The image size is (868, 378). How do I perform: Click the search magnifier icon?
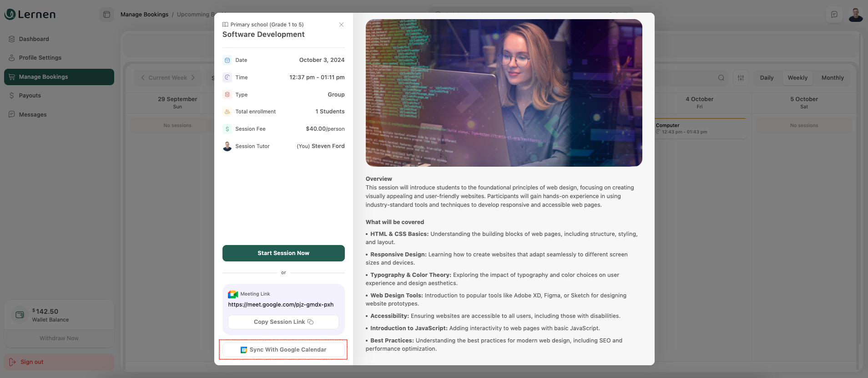tap(721, 78)
